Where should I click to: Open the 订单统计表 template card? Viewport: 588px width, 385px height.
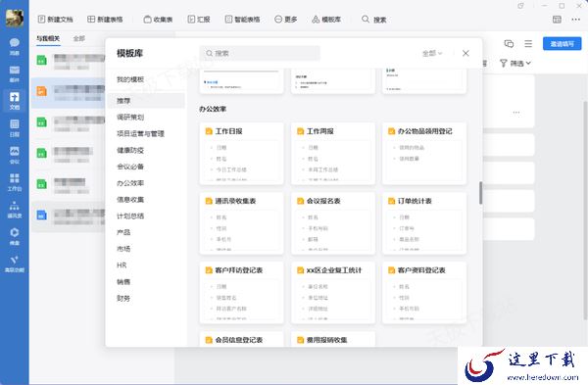pos(424,223)
